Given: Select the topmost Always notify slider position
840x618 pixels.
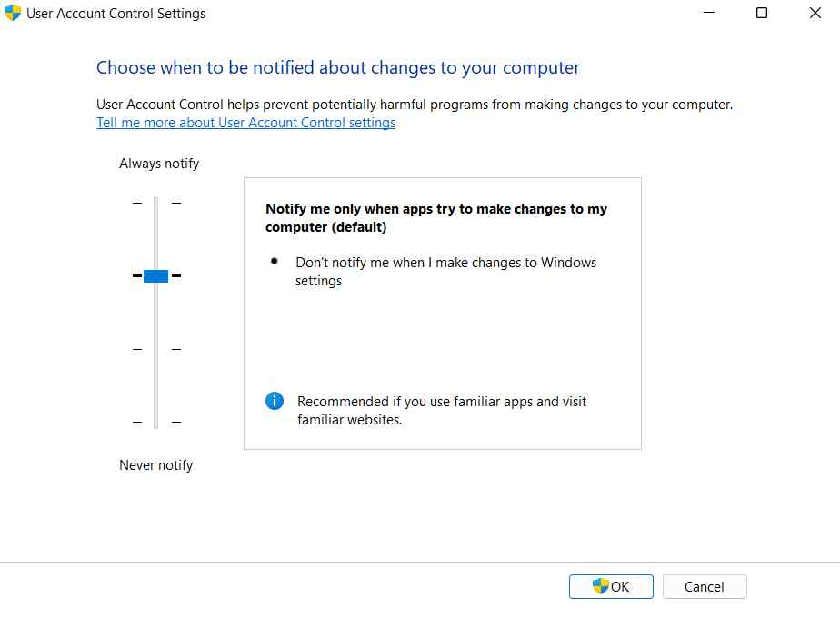Looking at the screenshot, I should [155, 202].
